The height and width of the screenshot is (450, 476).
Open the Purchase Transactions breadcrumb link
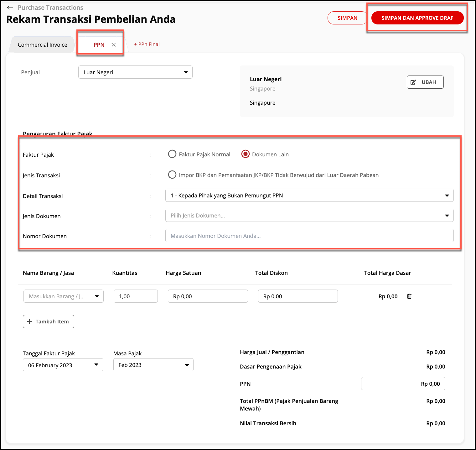[50, 8]
